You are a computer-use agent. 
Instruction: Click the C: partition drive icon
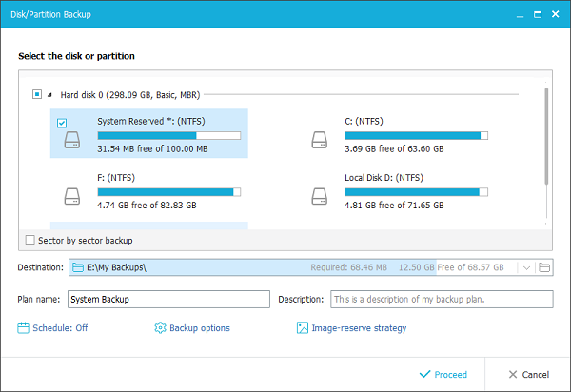(320, 140)
